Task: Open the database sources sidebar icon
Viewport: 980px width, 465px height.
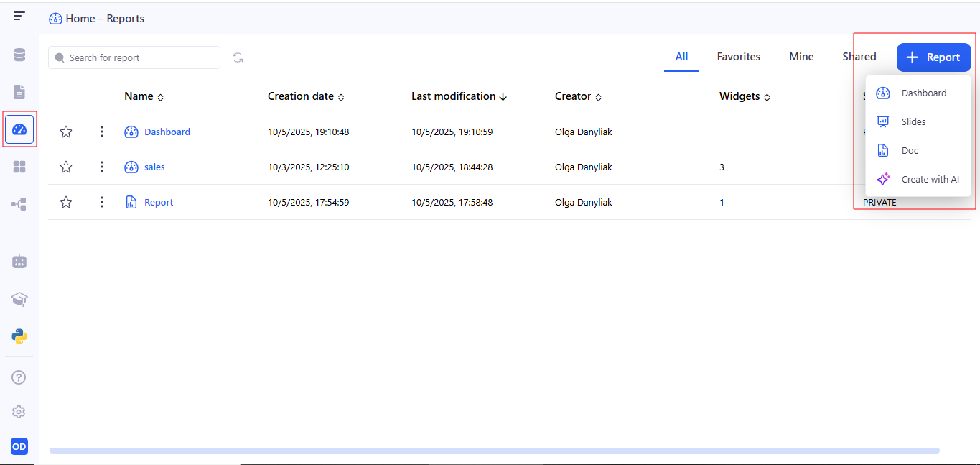Action: [19, 55]
